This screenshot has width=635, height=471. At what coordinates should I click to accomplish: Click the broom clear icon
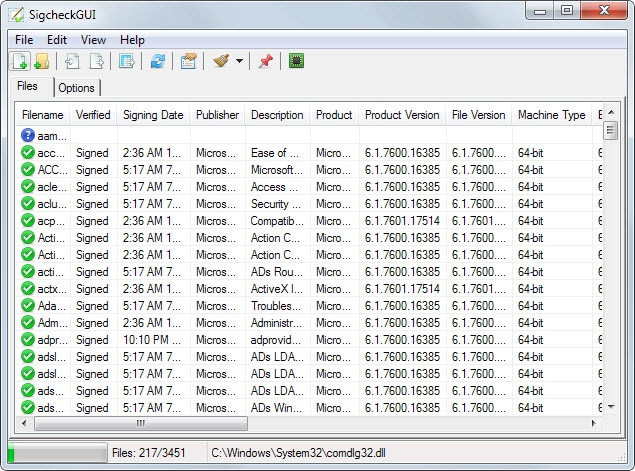click(x=221, y=61)
